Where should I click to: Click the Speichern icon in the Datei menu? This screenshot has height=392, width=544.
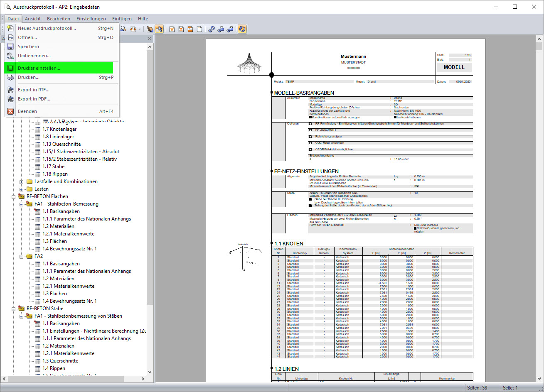[x=10, y=47]
